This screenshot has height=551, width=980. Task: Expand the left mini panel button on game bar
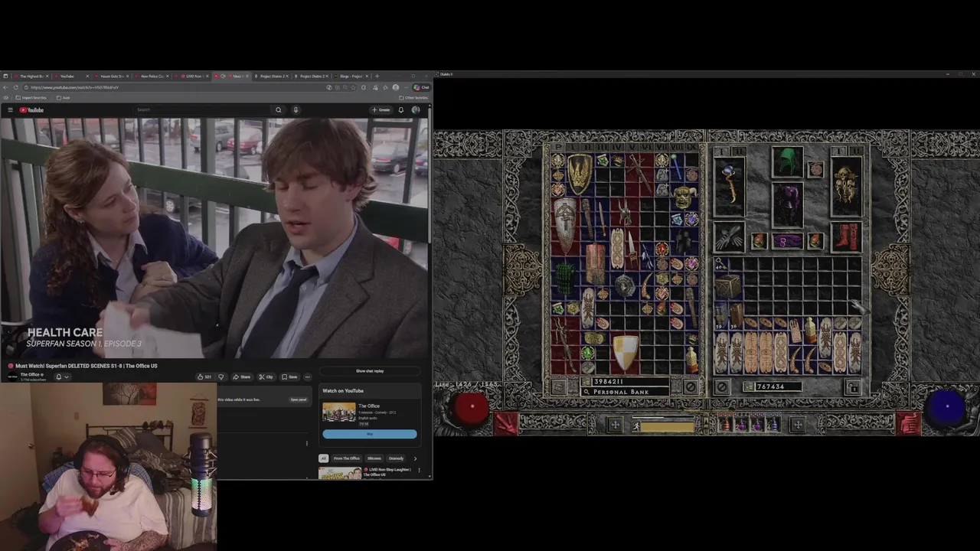[x=614, y=425]
